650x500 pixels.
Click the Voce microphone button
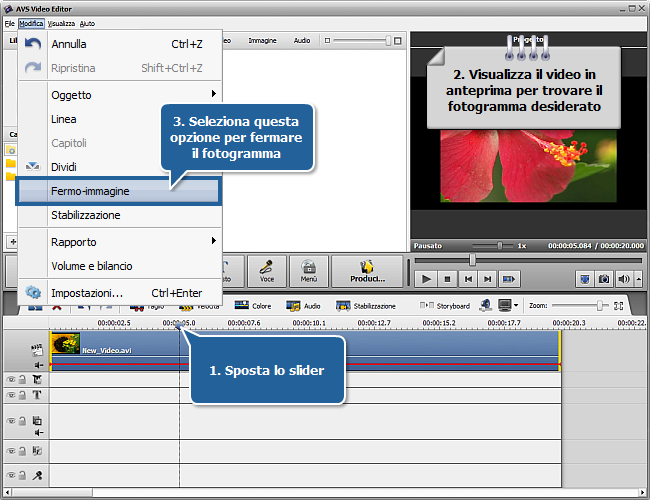[x=267, y=272]
